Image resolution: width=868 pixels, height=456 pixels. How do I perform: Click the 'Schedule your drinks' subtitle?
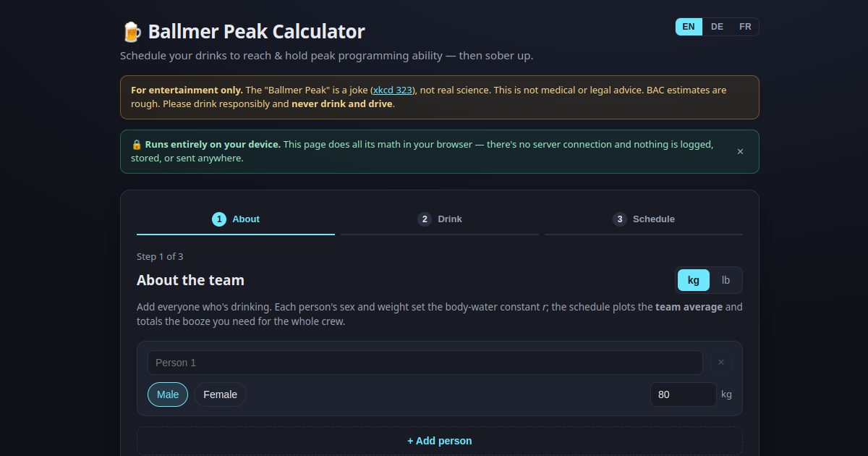pos(327,56)
